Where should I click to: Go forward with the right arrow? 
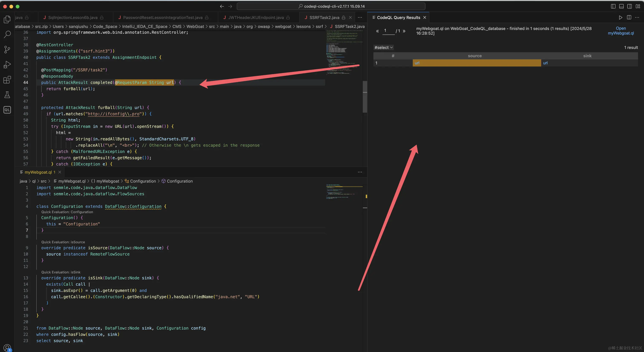pyautogui.click(x=230, y=6)
